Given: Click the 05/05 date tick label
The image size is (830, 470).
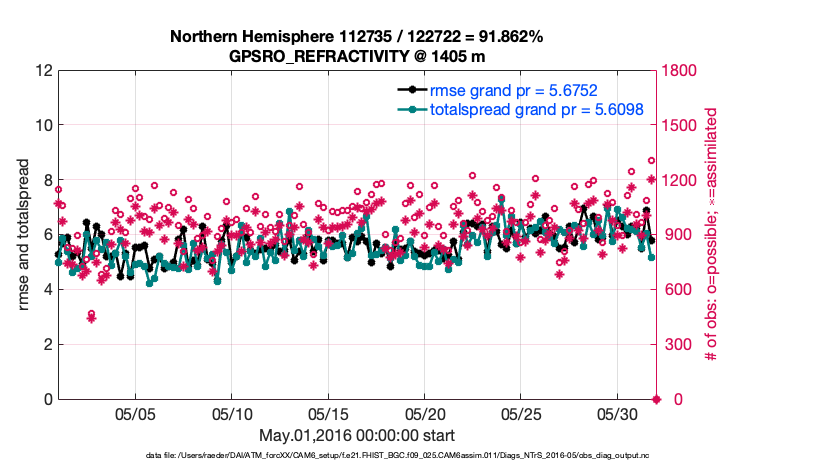Looking at the screenshot, I should [136, 413].
